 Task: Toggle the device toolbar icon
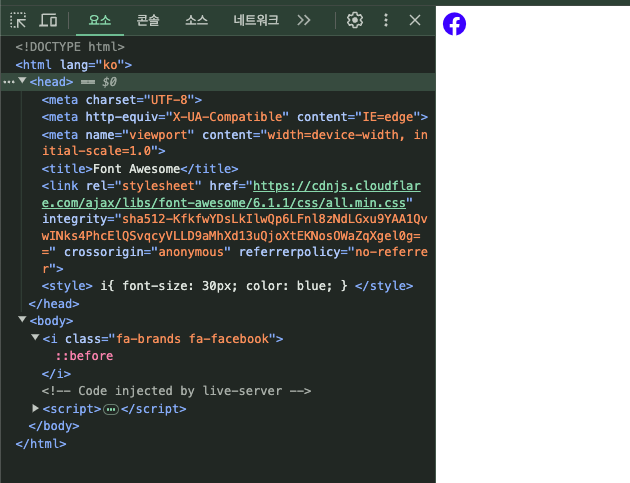pyautogui.click(x=48, y=20)
